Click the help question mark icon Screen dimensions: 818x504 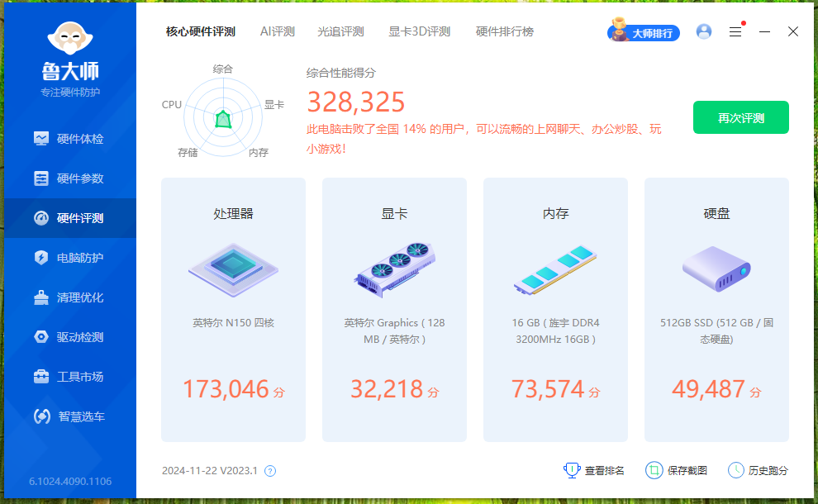tap(269, 471)
